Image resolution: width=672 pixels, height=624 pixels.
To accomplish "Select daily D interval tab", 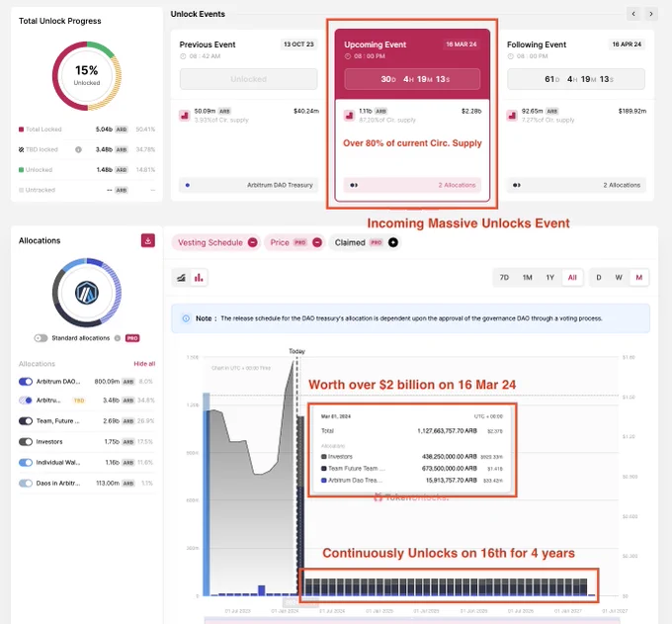I will [599, 278].
